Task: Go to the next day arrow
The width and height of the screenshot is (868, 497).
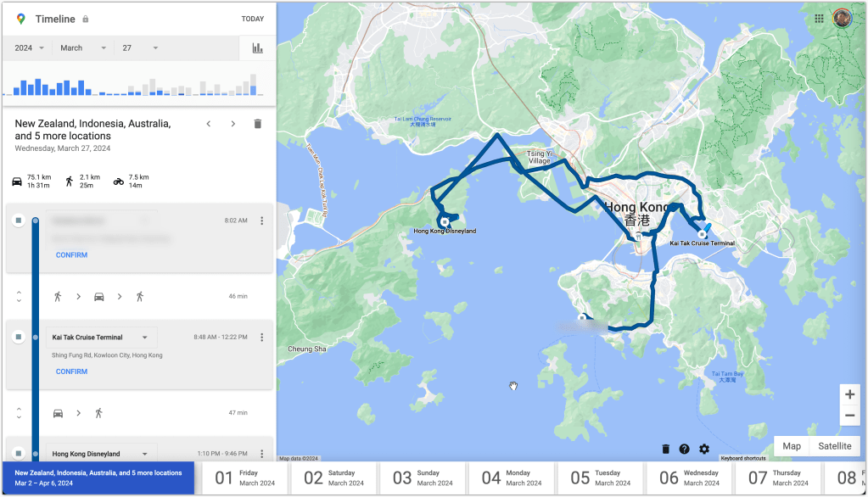Action: coord(233,124)
